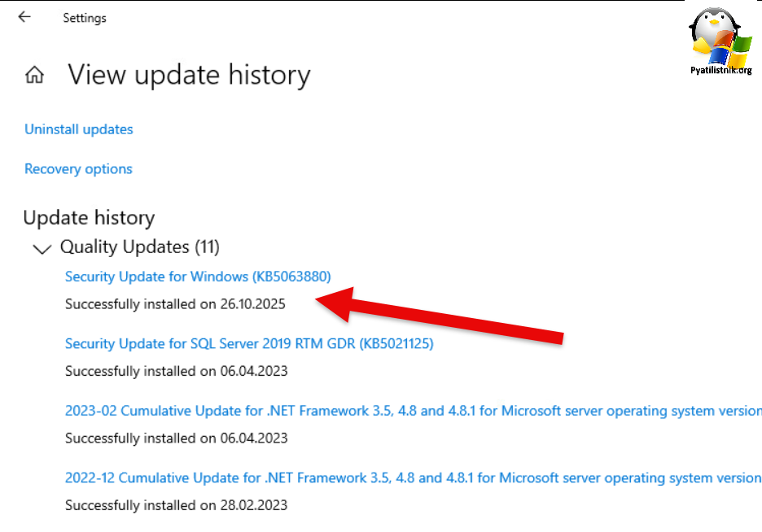
Task: Open SQL Server 2019 RTM GDR KB5021125 update
Action: tap(249, 344)
